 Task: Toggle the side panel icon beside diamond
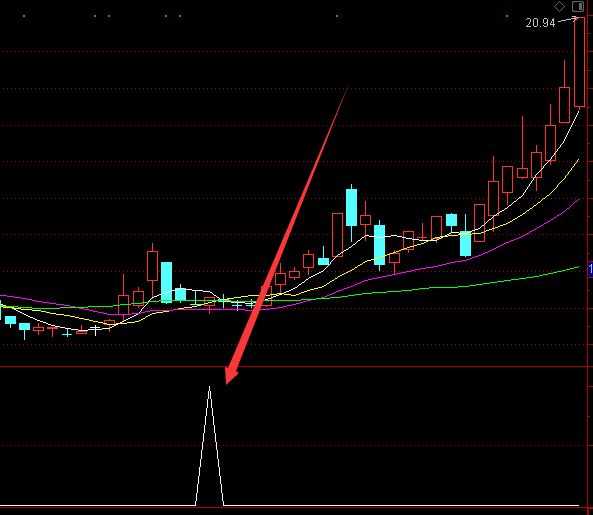578,6
